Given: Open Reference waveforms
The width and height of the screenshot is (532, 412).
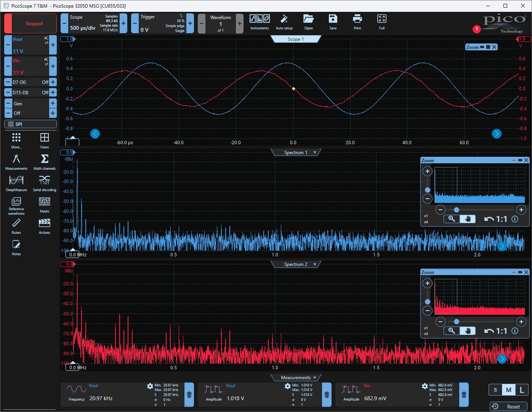Looking at the screenshot, I should click(x=16, y=205).
